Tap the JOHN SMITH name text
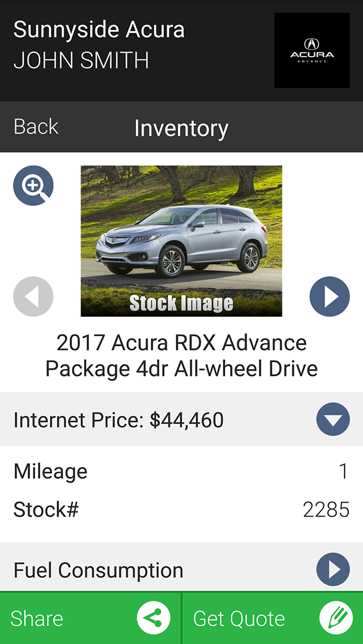The width and height of the screenshot is (363, 644). tap(82, 61)
